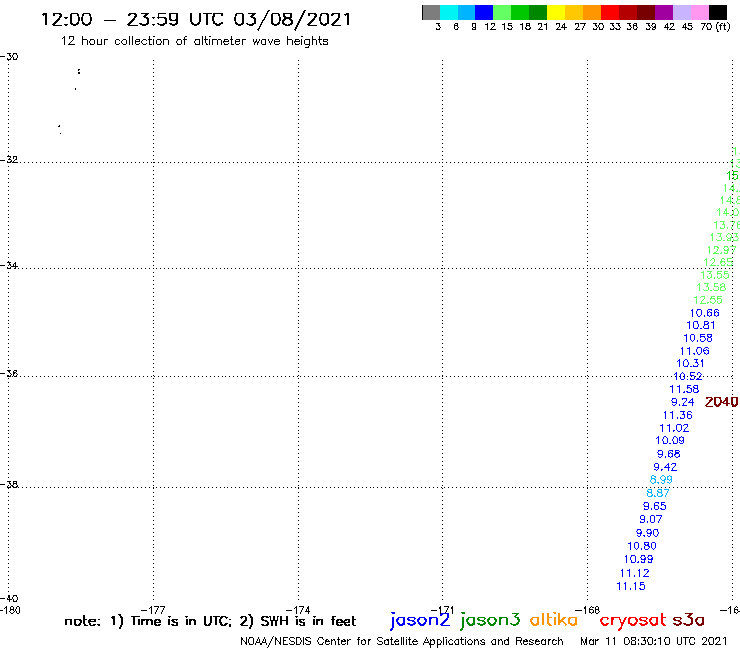Click the '-30' latitude axis label
The image size is (740, 650).
[x=9, y=57]
